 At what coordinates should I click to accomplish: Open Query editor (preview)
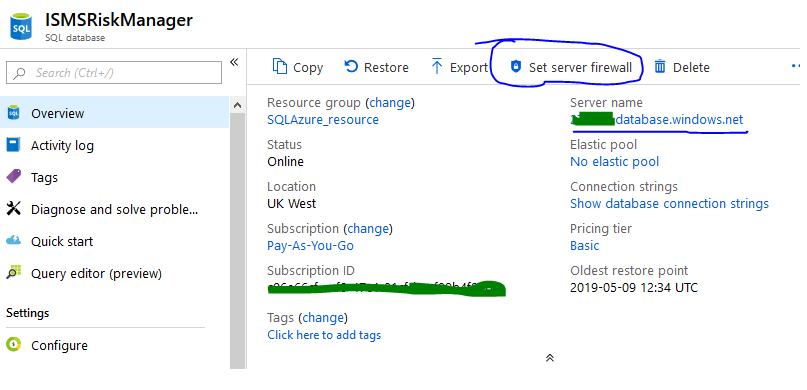pos(115,273)
